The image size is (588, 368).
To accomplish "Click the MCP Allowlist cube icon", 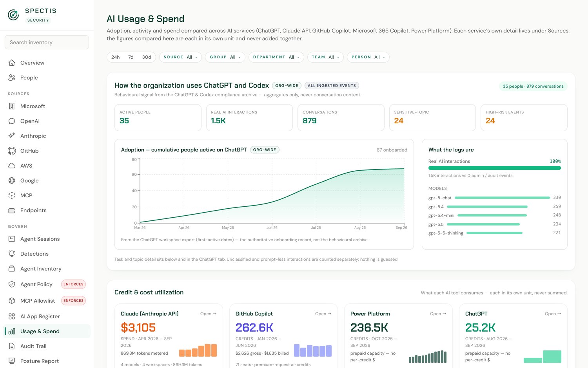I will point(12,301).
